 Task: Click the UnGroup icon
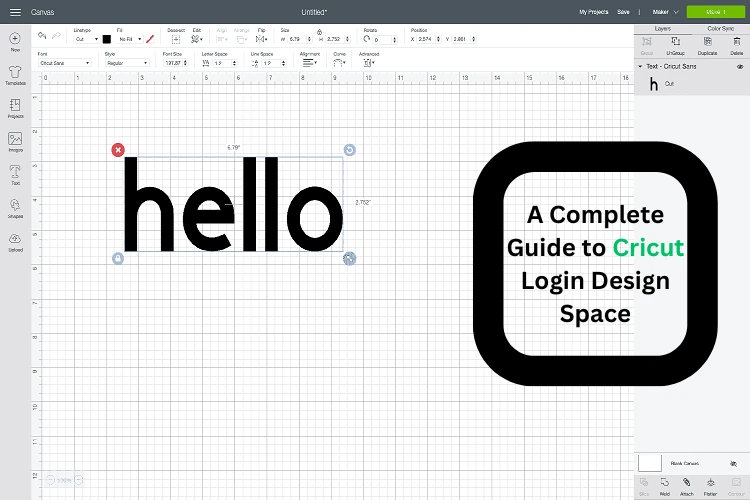(x=675, y=42)
